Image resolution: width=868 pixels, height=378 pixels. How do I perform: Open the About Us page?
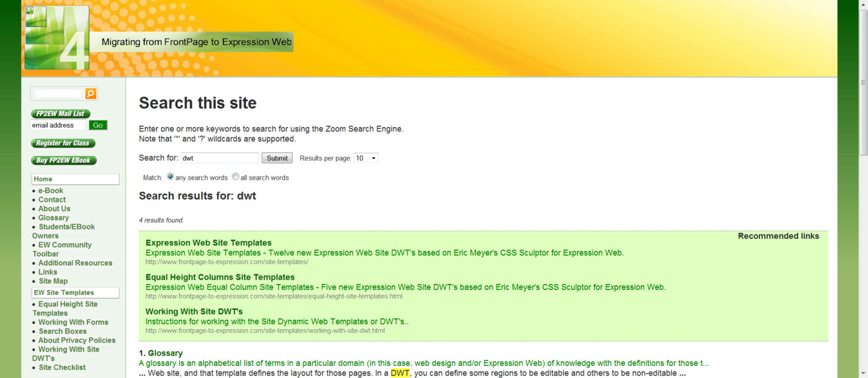click(x=54, y=209)
